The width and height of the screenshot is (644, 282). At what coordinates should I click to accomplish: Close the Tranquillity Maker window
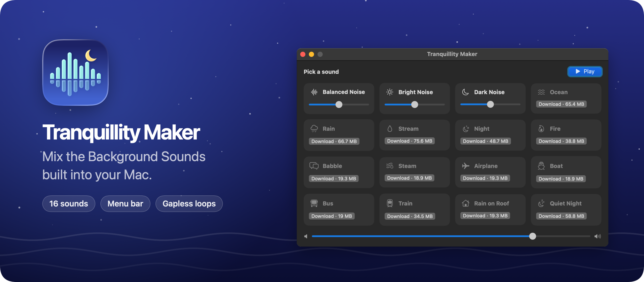coord(303,54)
